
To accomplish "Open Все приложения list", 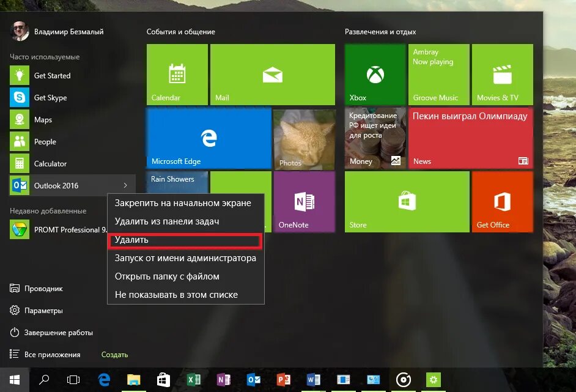I will point(45,355).
